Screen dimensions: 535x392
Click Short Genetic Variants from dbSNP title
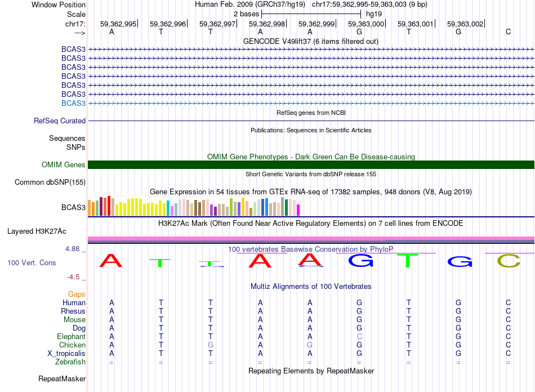(x=311, y=174)
